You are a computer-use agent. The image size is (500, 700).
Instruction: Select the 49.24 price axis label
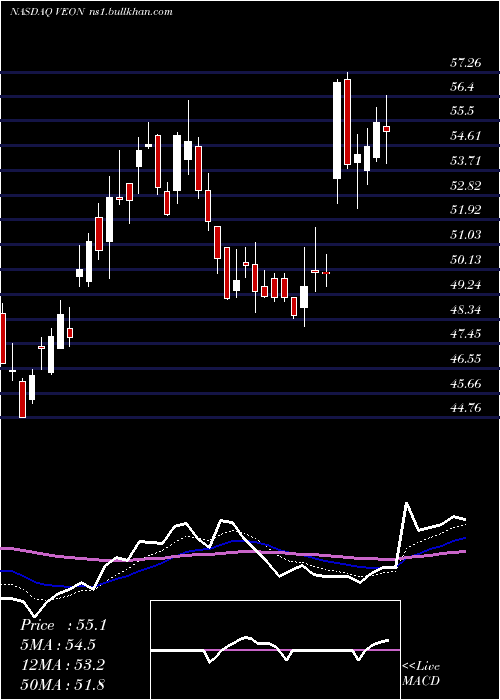coord(466,284)
